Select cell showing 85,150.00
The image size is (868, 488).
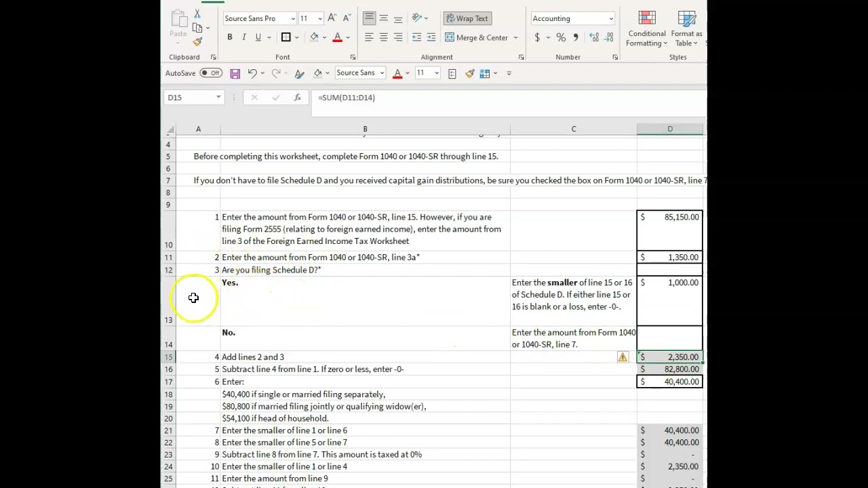pos(670,230)
